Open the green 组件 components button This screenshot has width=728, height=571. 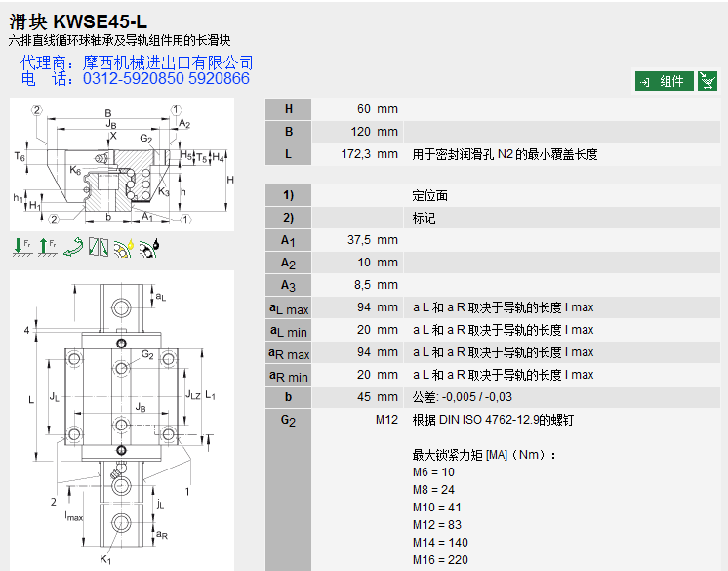click(664, 81)
